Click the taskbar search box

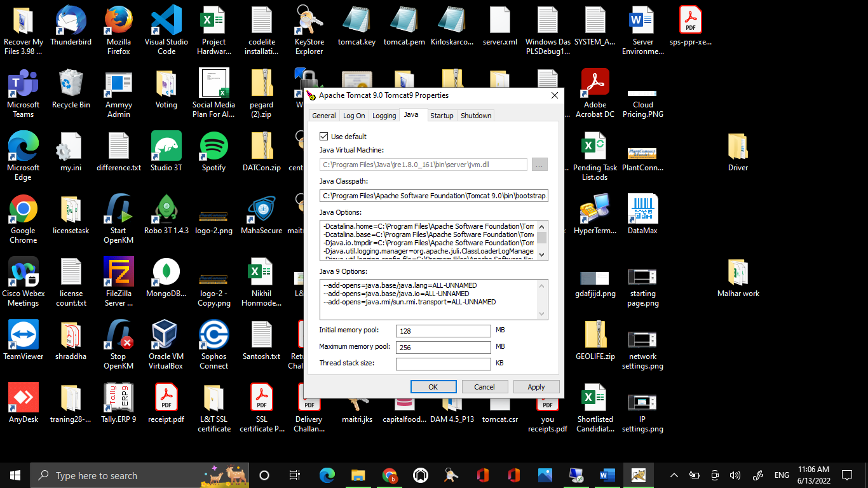(140, 475)
